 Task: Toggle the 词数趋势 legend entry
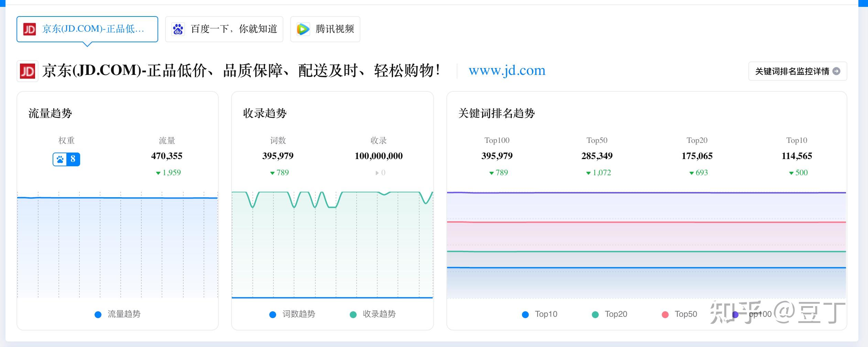pos(292,314)
